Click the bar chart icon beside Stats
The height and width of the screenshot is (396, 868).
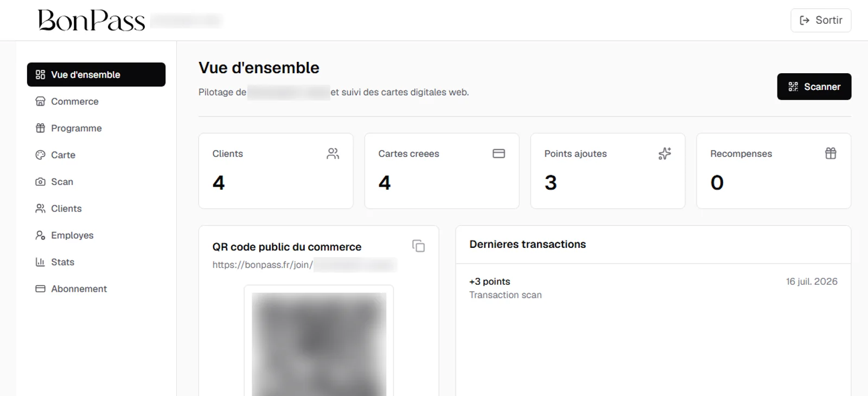point(40,262)
